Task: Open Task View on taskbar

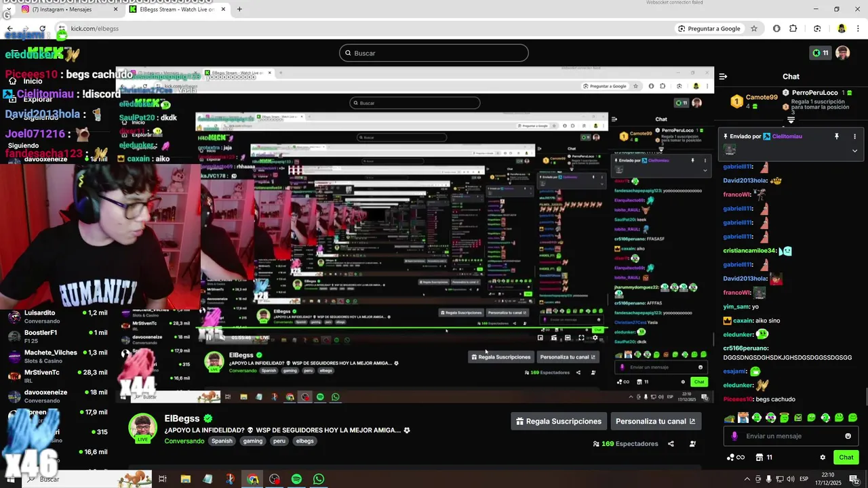Action: pyautogui.click(x=163, y=479)
